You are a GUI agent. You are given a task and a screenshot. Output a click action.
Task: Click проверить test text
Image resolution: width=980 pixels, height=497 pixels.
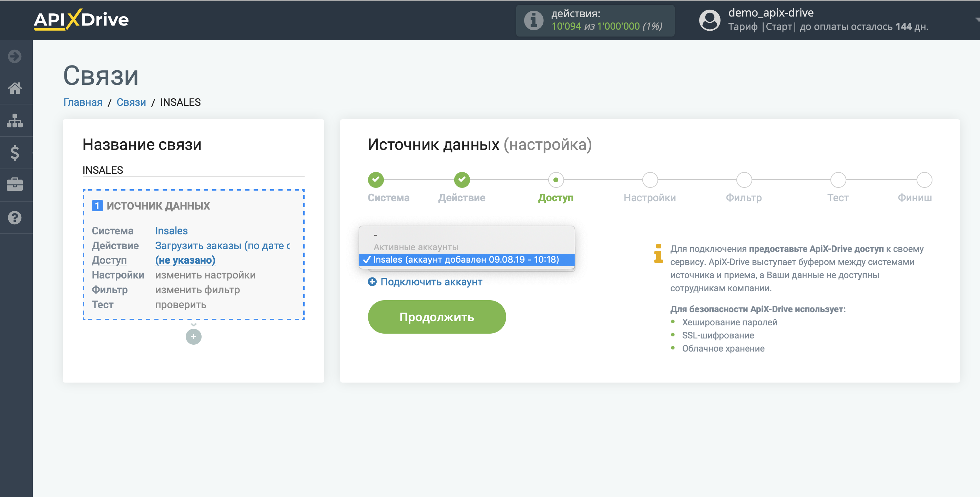(181, 305)
